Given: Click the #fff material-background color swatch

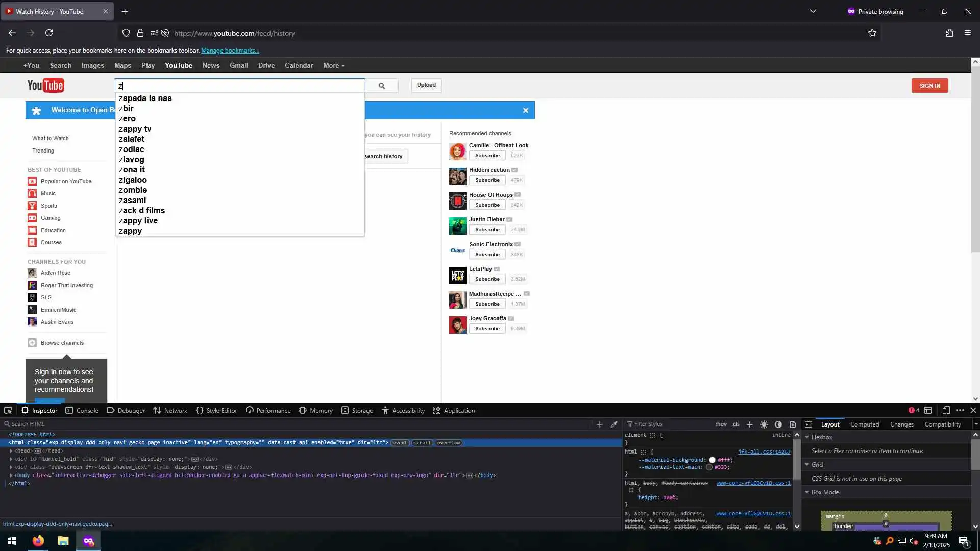Looking at the screenshot, I should pyautogui.click(x=712, y=460).
